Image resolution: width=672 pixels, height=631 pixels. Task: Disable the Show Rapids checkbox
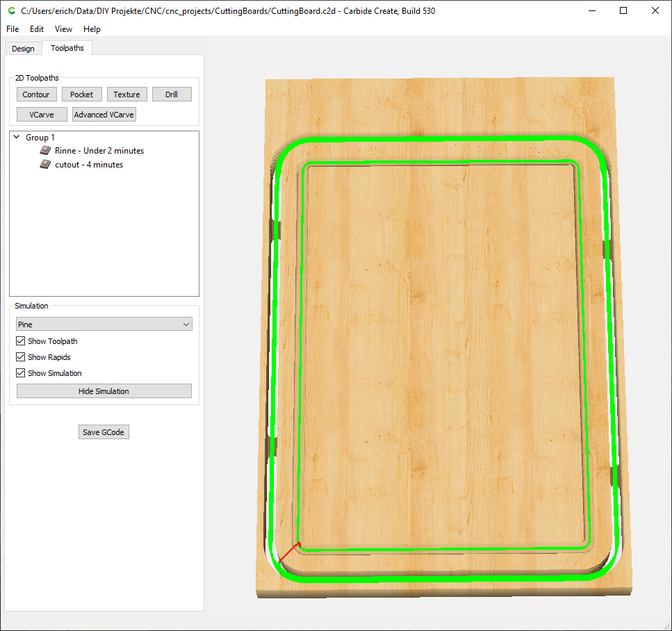click(21, 357)
